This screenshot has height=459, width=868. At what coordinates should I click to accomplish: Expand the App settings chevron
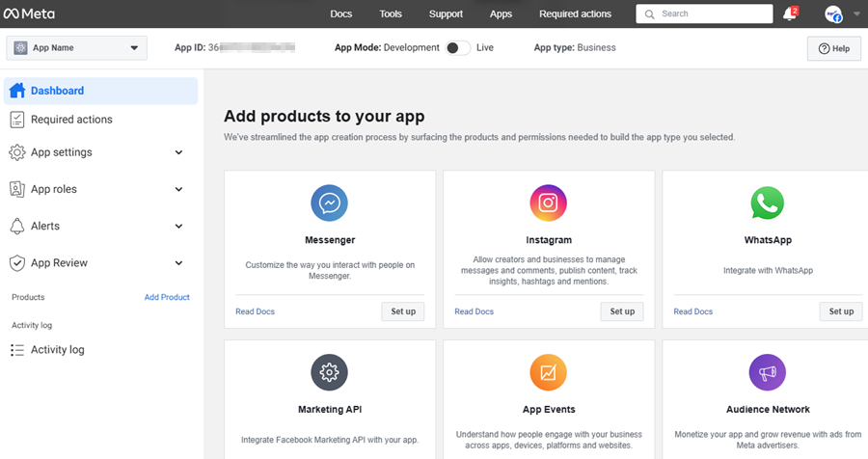178,152
